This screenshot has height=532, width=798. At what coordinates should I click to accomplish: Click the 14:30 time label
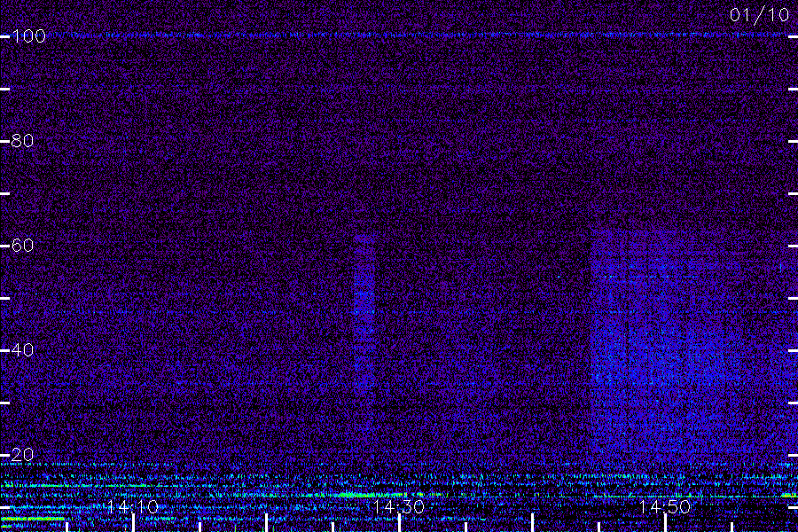(398, 507)
